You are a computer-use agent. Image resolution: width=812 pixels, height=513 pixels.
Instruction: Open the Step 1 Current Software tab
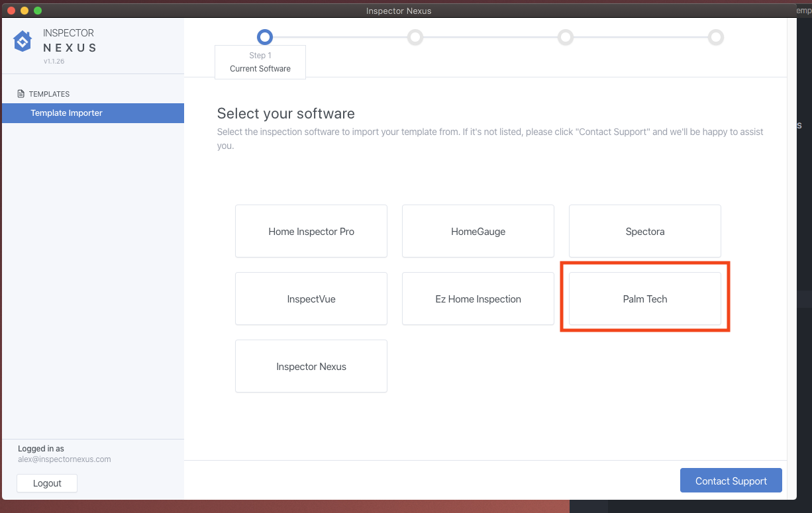pyautogui.click(x=260, y=62)
